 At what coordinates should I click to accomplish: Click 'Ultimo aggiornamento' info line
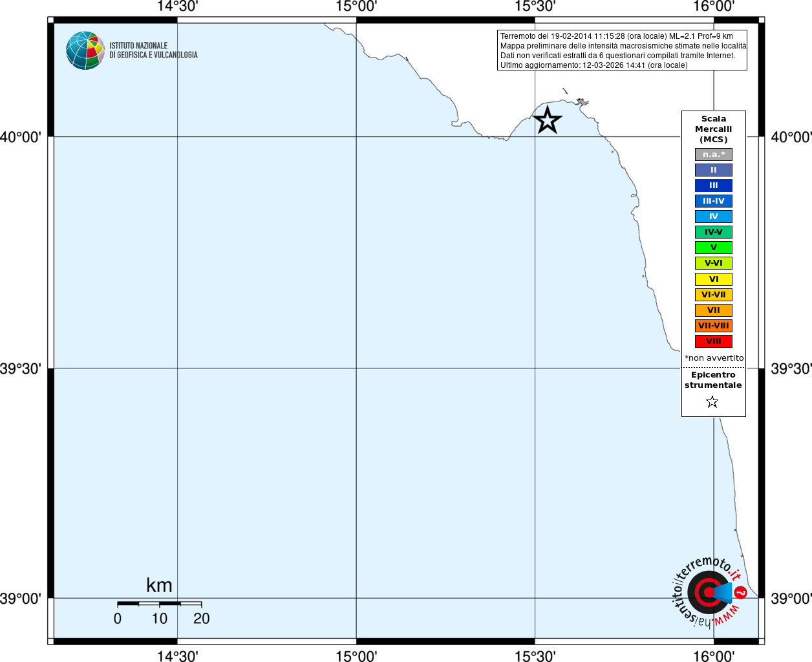(594, 65)
